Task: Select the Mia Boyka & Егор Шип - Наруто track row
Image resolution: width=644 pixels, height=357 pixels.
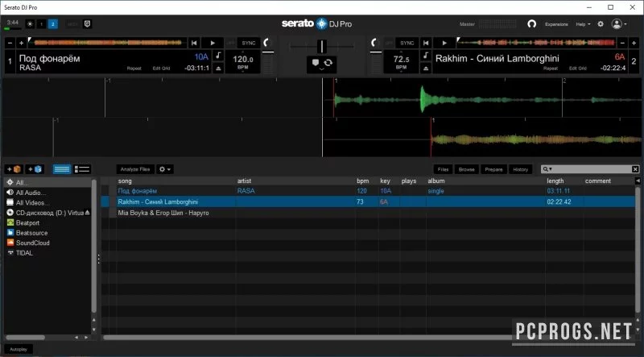Action: coord(368,213)
